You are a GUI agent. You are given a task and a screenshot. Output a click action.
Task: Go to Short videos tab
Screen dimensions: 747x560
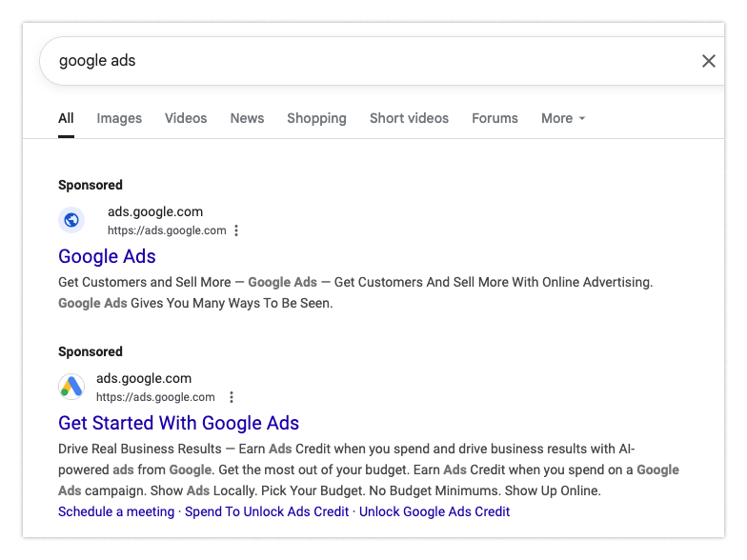coord(409,118)
